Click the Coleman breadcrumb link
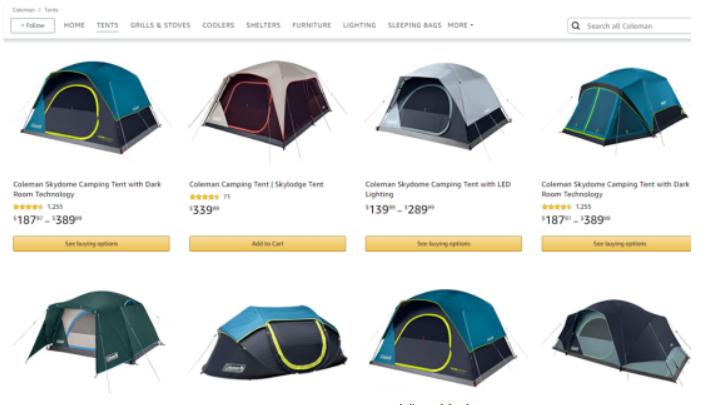 (x=24, y=10)
